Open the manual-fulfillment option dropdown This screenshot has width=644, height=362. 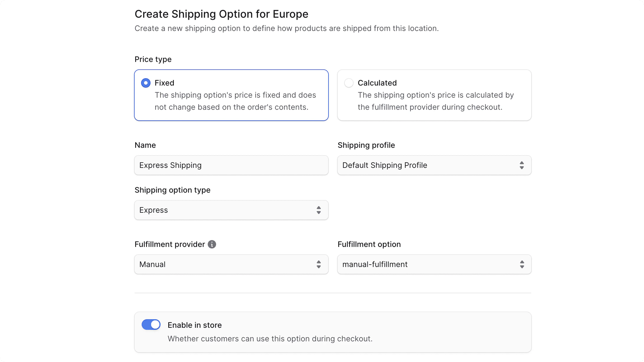coord(434,264)
